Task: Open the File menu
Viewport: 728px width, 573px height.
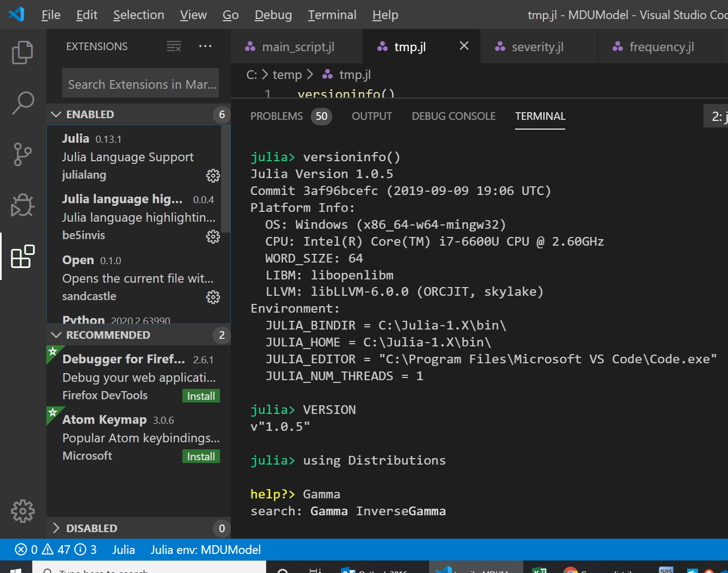Action: 51,15
